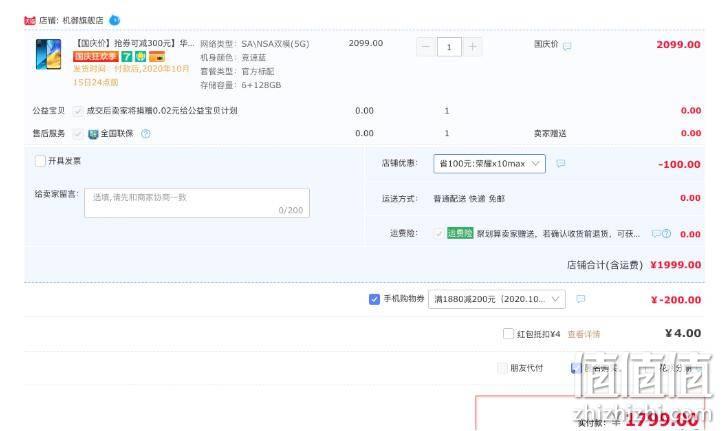Click the 普通配送 快递 免邮 shipping text
The width and height of the screenshot is (722, 431).
point(469,198)
